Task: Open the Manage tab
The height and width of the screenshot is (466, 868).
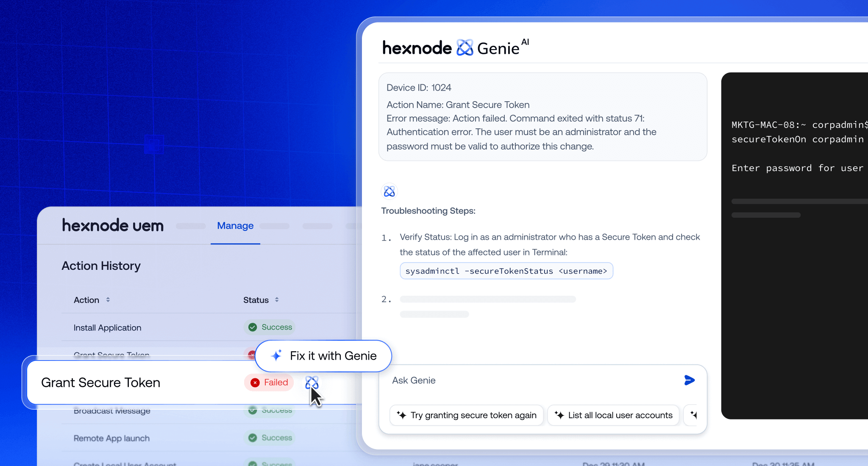Action: [235, 226]
